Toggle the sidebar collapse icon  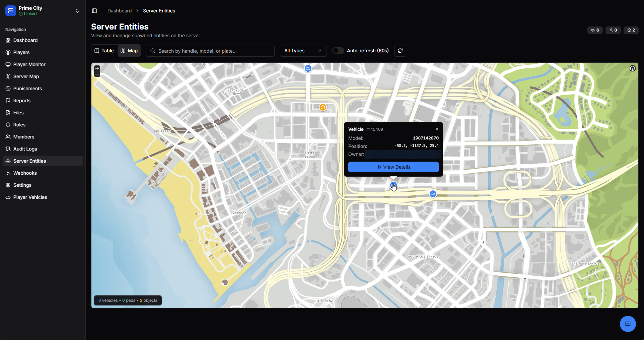tap(94, 11)
